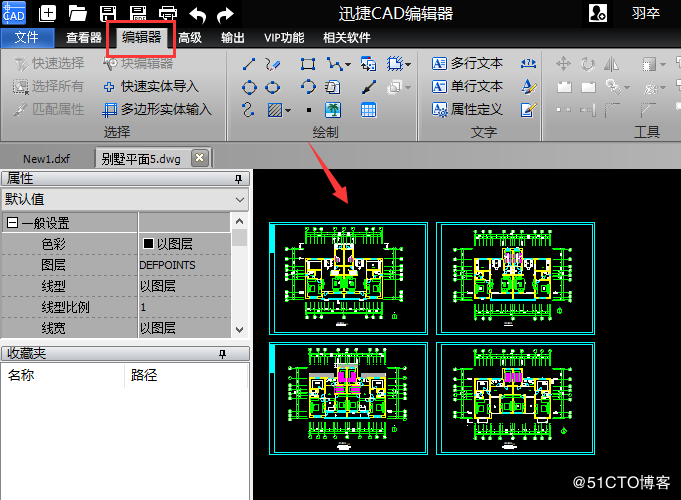Viewport: 681px width, 500px height.
Task: Open the block creation dropdown arrow
Action: click(408, 65)
